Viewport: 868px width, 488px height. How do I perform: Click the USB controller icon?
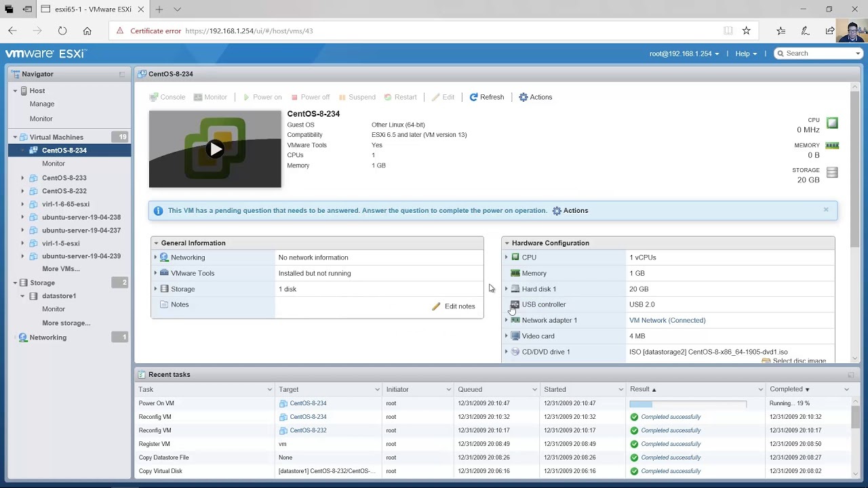pos(515,304)
